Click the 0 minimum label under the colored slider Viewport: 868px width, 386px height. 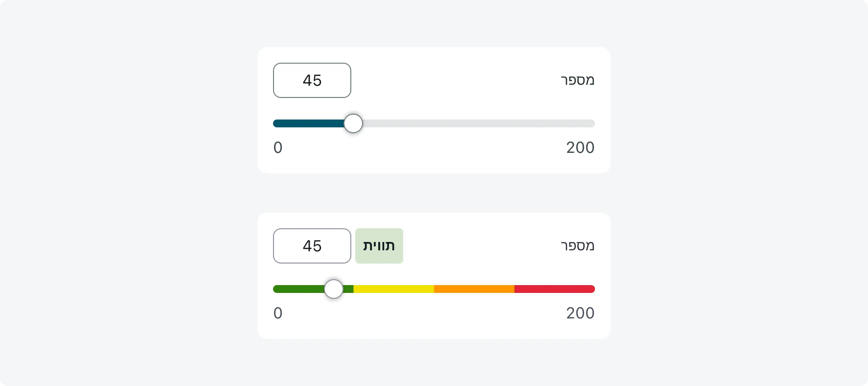point(278,313)
